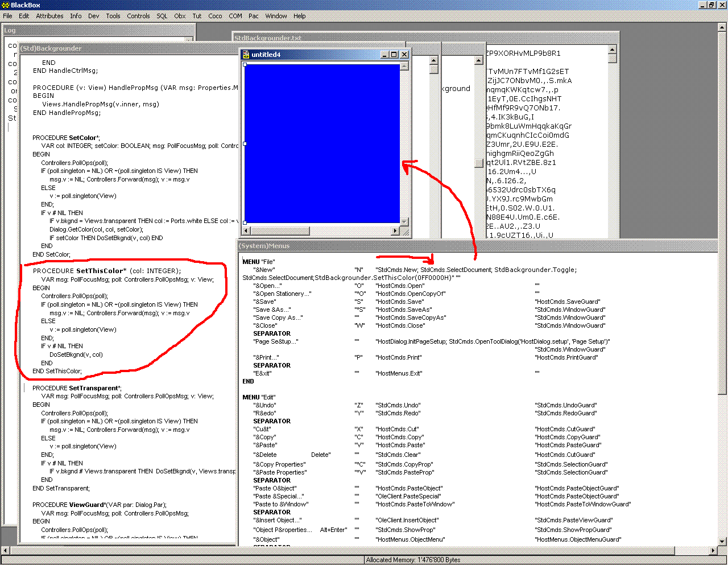Close the untitled4 window

tap(404, 55)
